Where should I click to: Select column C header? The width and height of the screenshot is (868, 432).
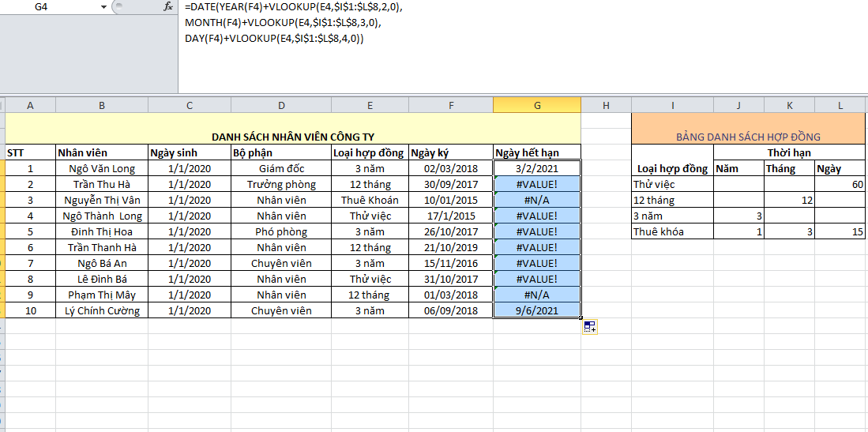[190, 105]
